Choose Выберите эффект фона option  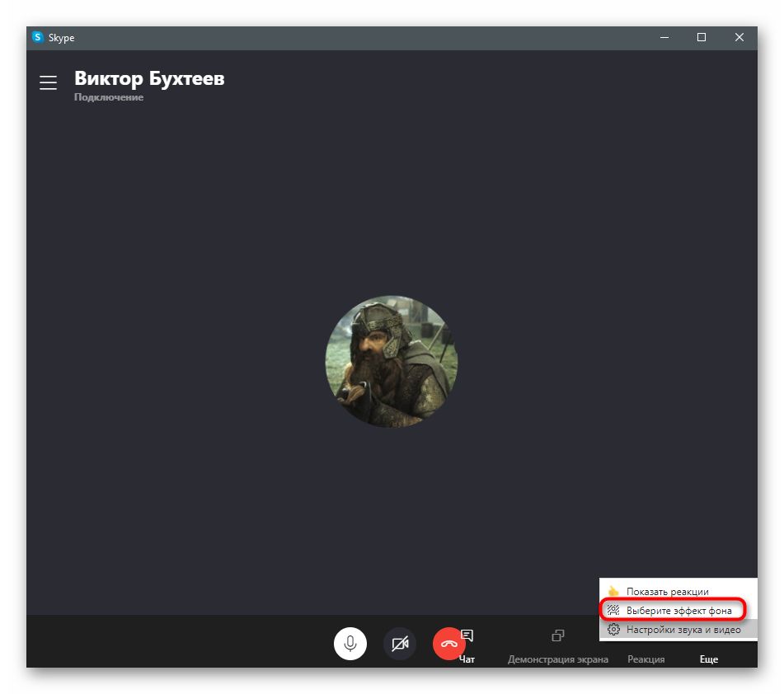678,611
